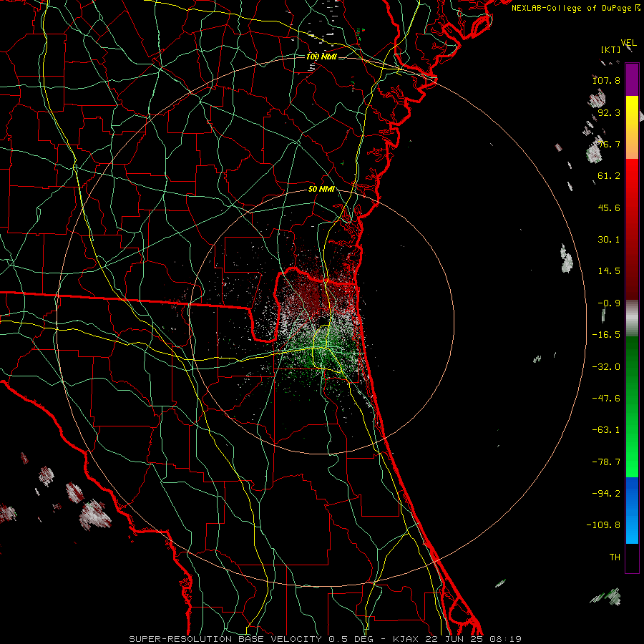The height and width of the screenshot is (644, 644).
Task: Click the 61.2 legend value
Action: [609, 176]
